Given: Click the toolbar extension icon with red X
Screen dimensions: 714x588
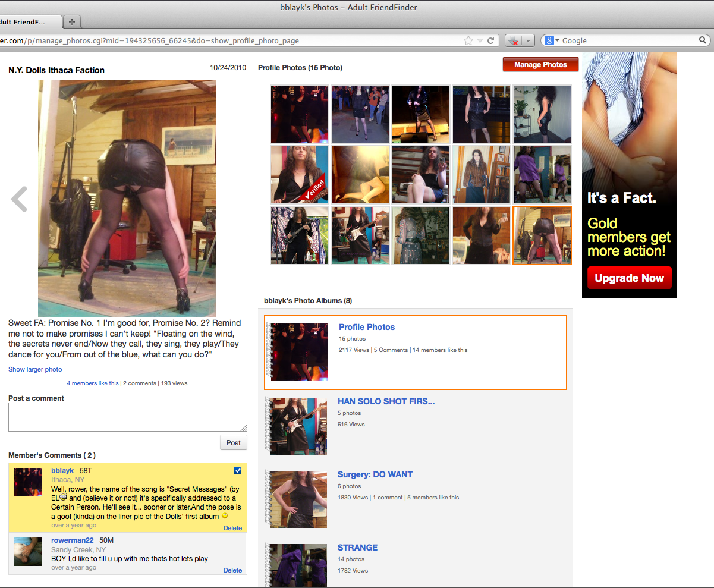Looking at the screenshot, I should point(513,40).
